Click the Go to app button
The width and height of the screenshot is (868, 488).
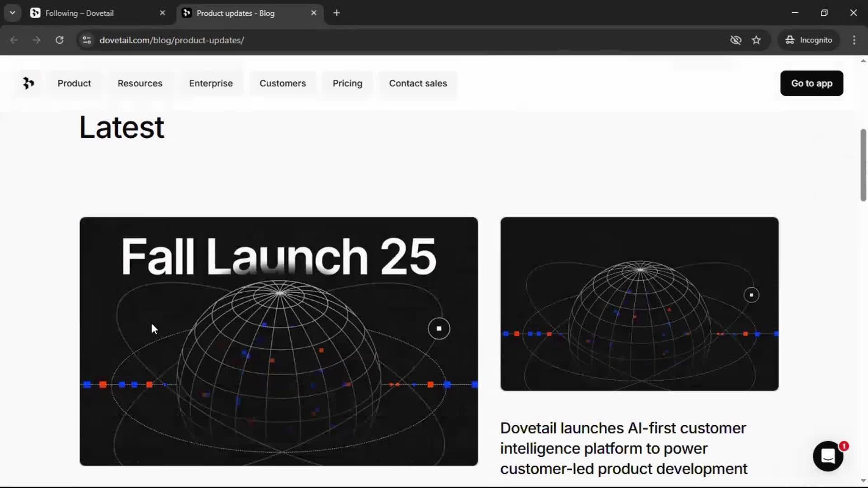[x=811, y=84]
